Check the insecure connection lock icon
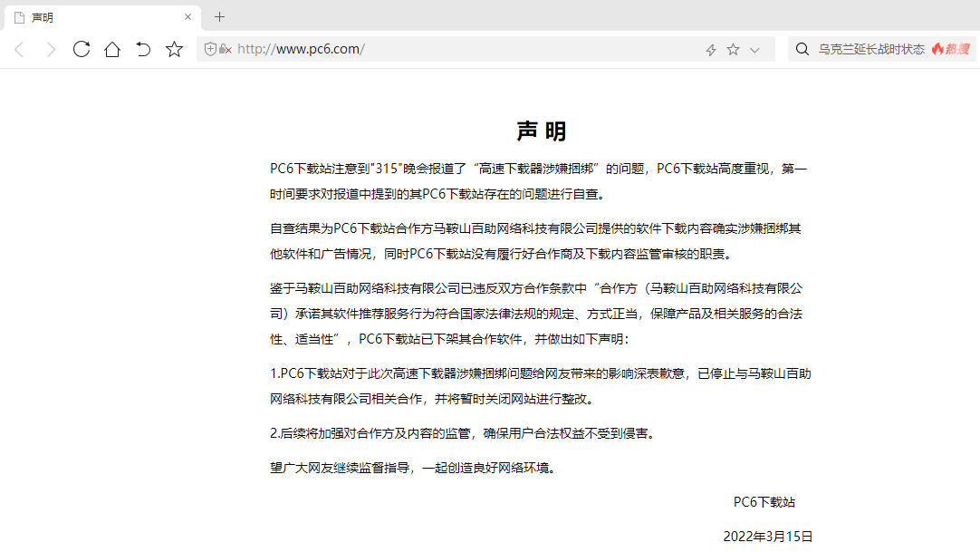The height and width of the screenshot is (552, 980). pos(225,49)
